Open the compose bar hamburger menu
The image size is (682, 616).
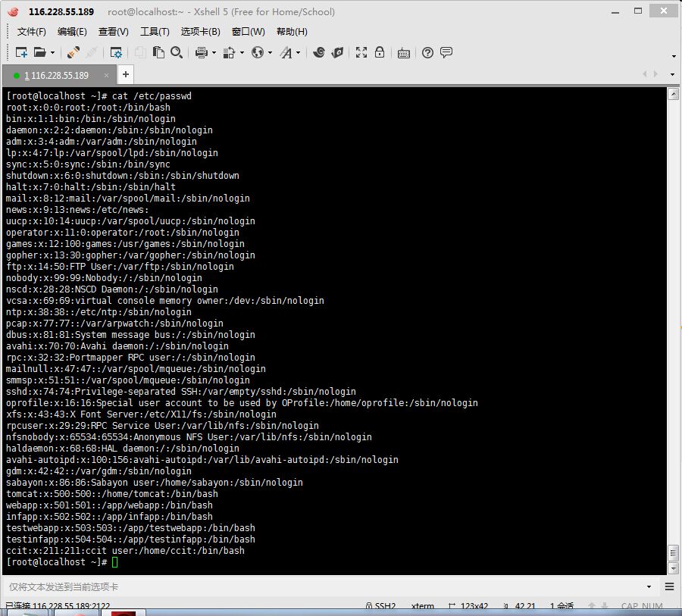pyautogui.click(x=669, y=586)
